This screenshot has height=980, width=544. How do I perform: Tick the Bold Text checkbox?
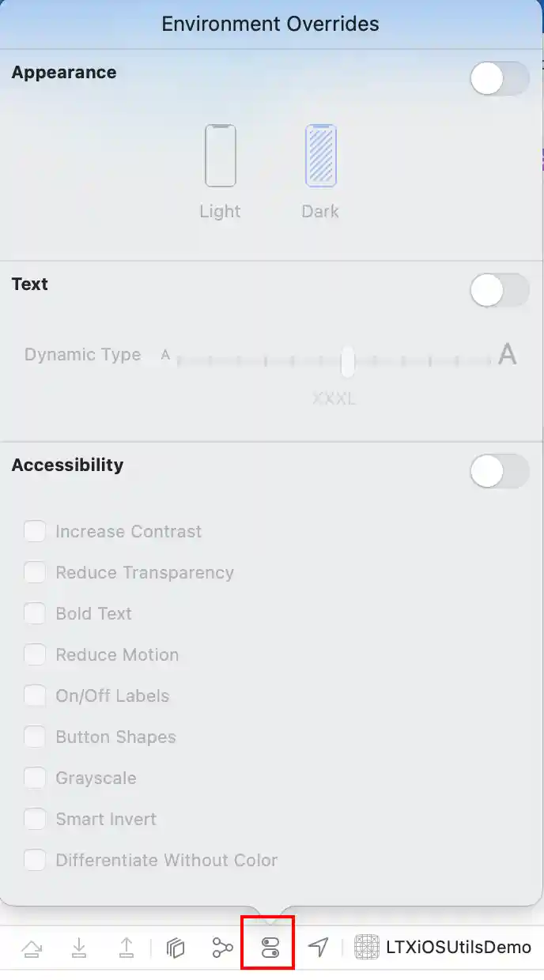click(35, 613)
